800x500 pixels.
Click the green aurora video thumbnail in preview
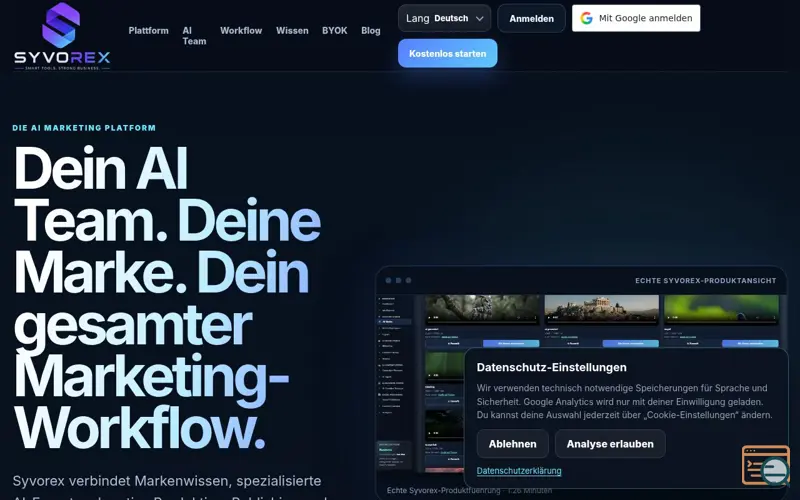coord(721,309)
